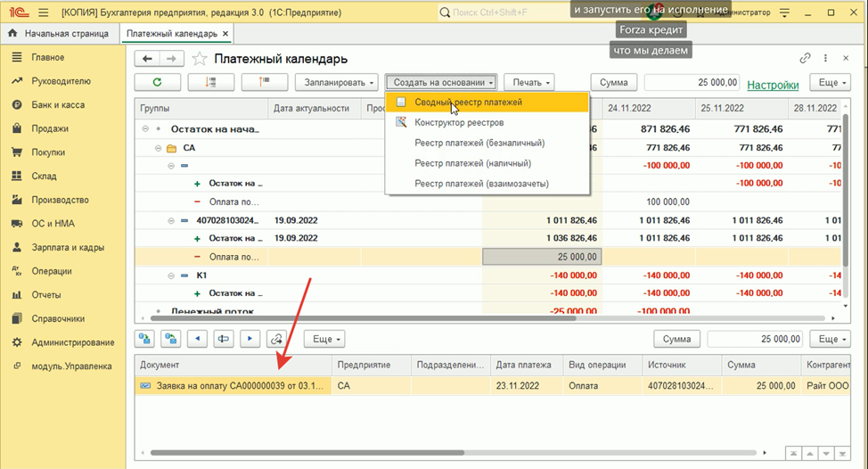Open the Главное section

pos(47,57)
